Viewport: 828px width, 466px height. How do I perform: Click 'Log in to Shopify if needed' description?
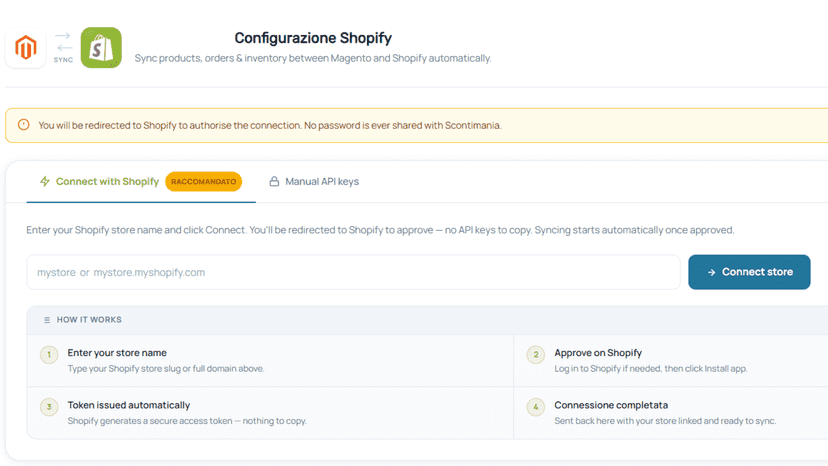pos(651,368)
